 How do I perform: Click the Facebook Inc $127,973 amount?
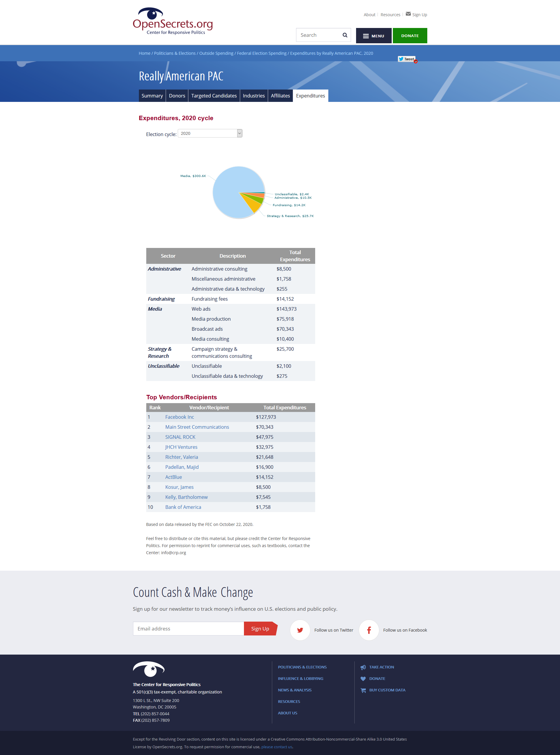point(266,417)
